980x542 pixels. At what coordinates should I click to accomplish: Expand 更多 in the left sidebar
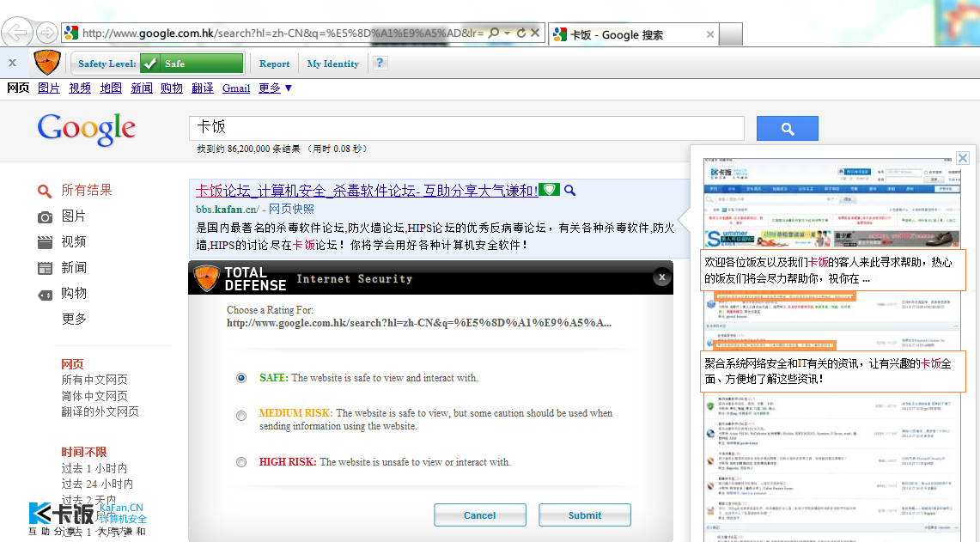pos(74,319)
